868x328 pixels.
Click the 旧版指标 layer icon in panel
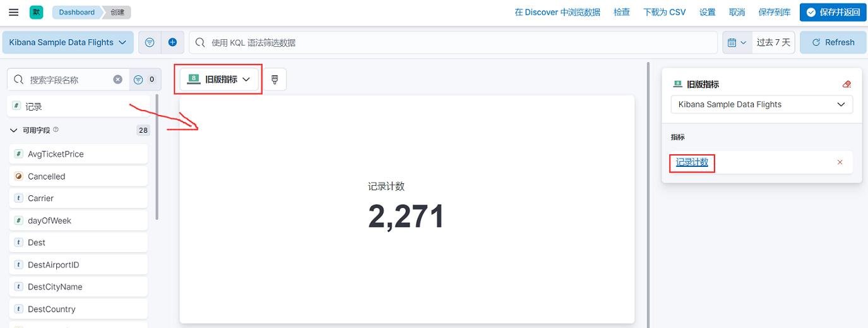coord(677,84)
